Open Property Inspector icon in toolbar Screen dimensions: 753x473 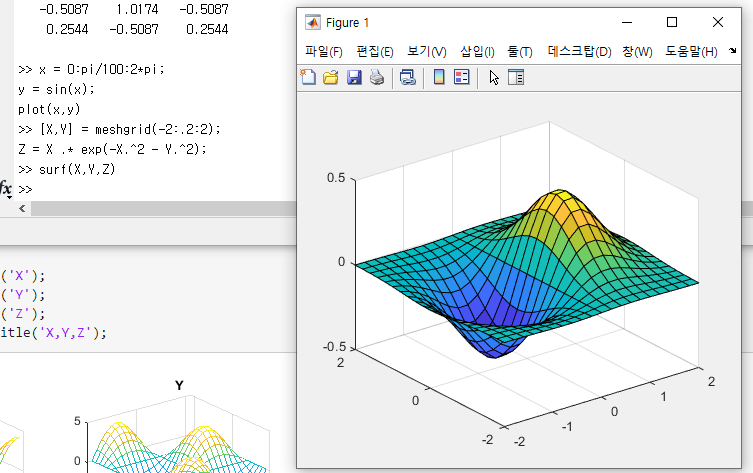(516, 77)
